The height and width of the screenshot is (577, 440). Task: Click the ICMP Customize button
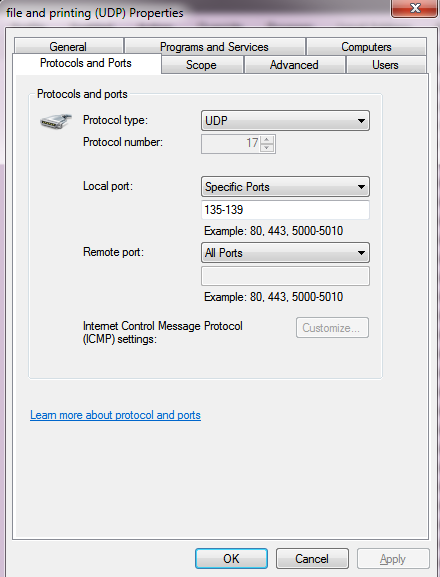pyautogui.click(x=332, y=328)
